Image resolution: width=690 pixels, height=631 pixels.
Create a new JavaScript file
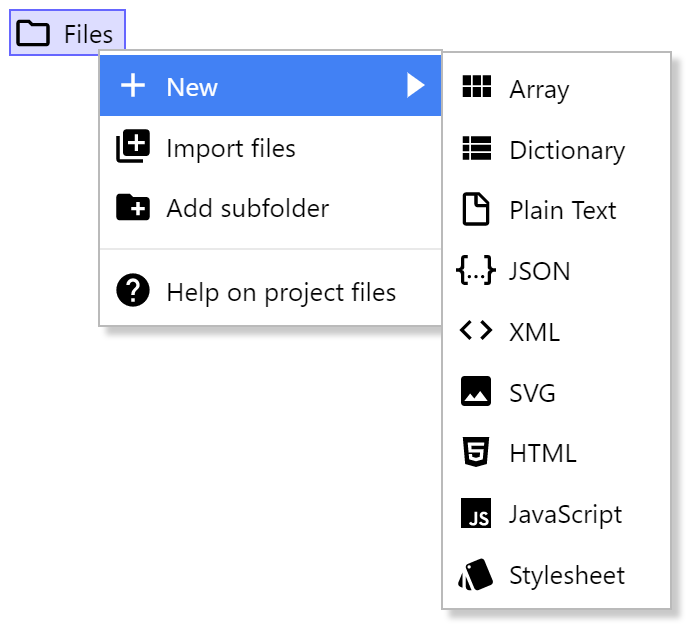click(565, 514)
